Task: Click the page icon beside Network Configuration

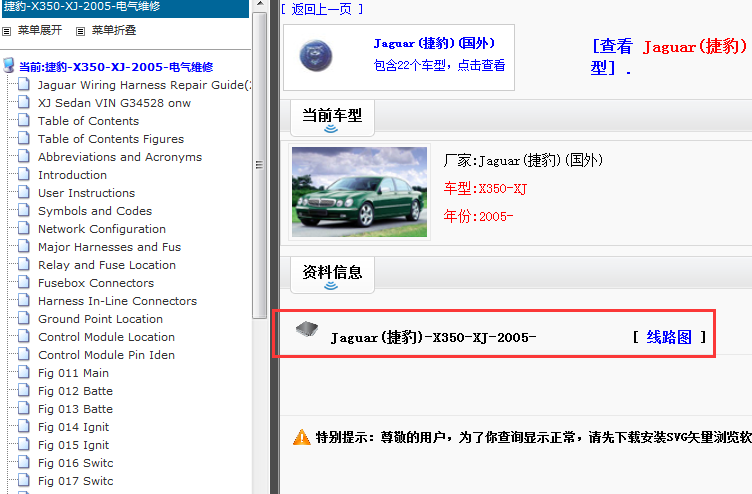Action: [x=24, y=228]
